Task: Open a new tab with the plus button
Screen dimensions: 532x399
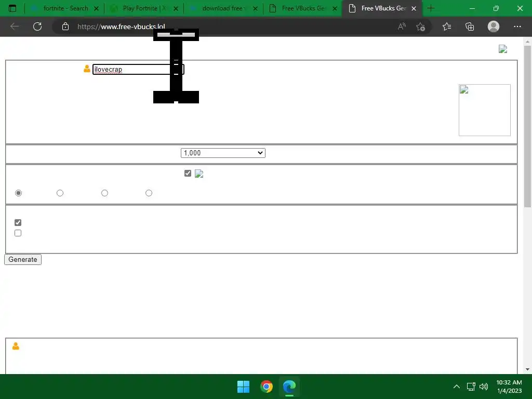Action: (431, 8)
